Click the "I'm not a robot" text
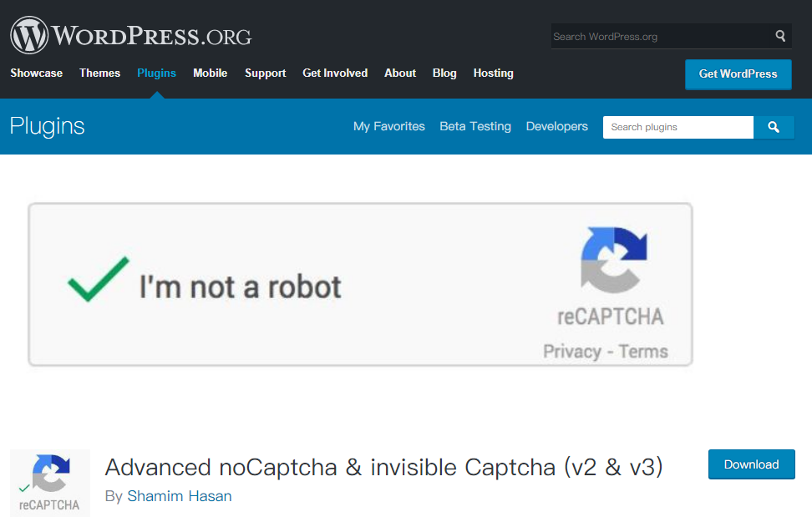This screenshot has width=812, height=517. 241,286
